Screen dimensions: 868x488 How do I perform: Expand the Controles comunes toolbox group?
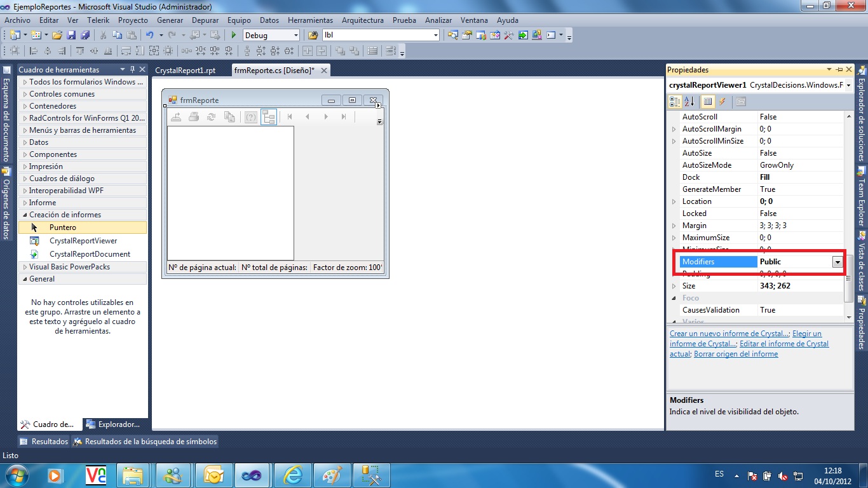25,94
